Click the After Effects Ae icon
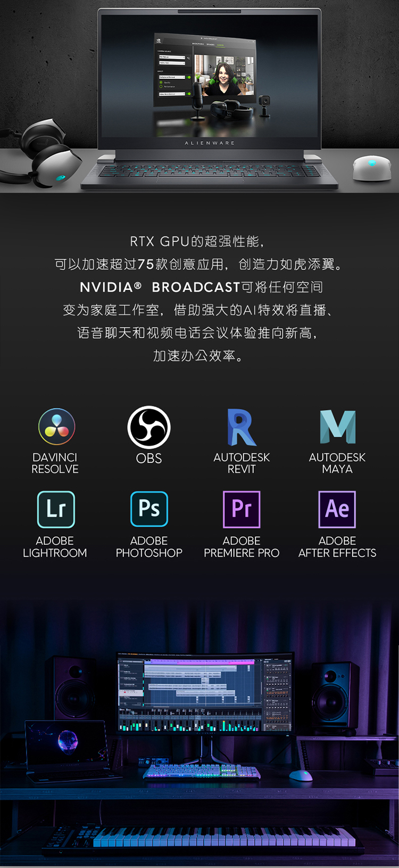The height and width of the screenshot is (868, 399). pos(337,510)
